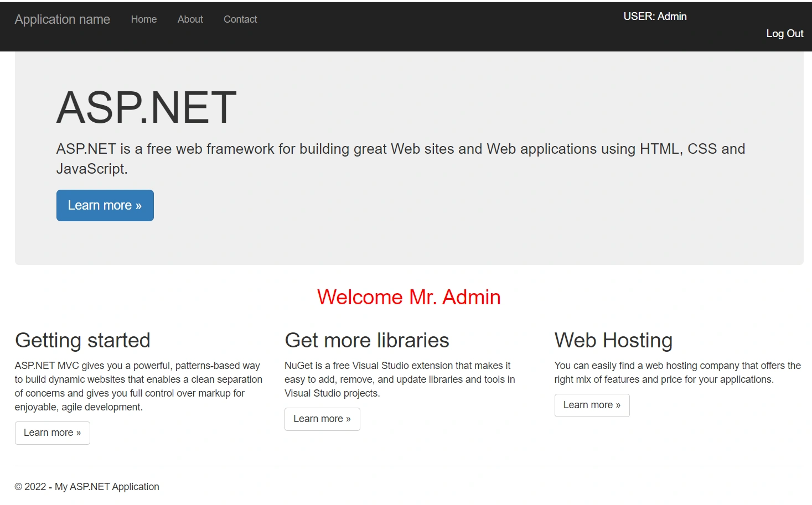812x505 pixels.
Task: Open the Application name brand link
Action: (63, 19)
